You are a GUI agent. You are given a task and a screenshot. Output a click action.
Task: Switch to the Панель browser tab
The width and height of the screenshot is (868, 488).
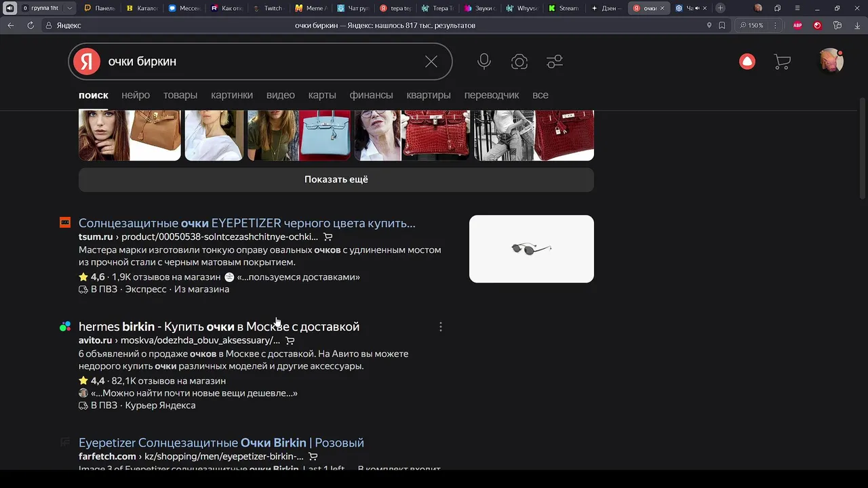99,8
